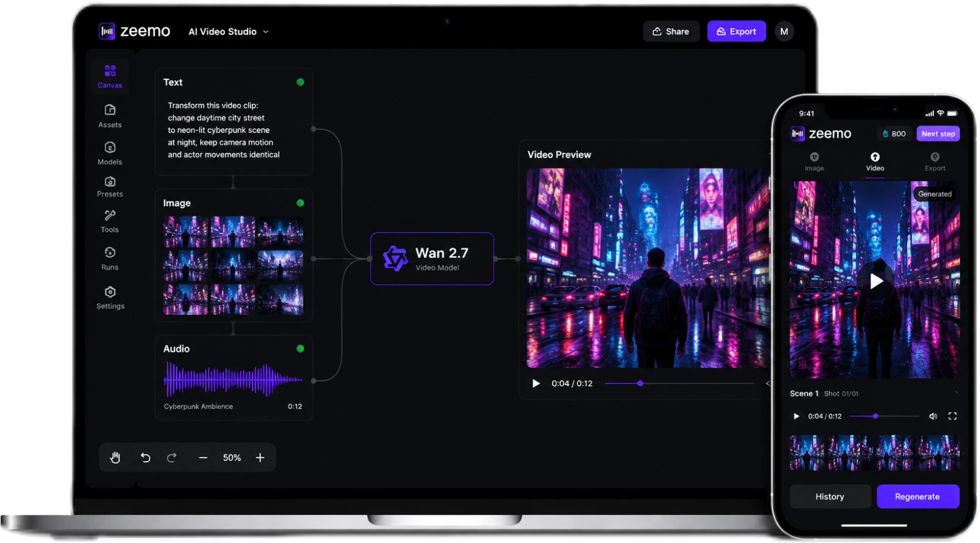Tap the History button on the phone
The height and width of the screenshot is (543, 980).
coord(830,497)
